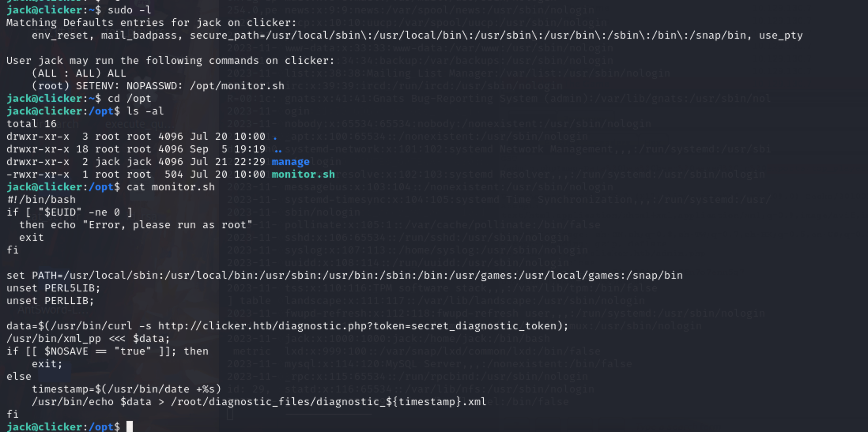Screen dimensions: 868x432
Task: Click the green "monitor.sh" filename in listing
Action: click(303, 175)
